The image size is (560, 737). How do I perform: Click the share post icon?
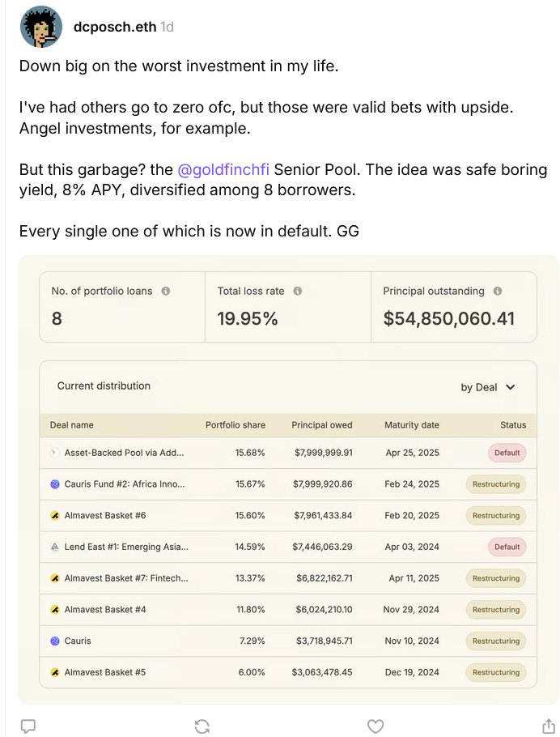tap(548, 726)
